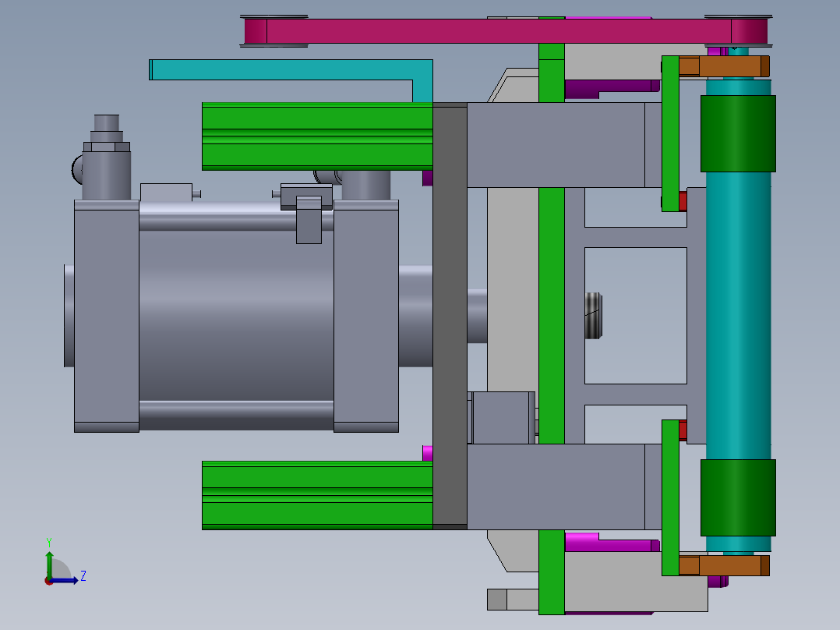The width and height of the screenshot is (840, 630).
Task: Select the dark purple part near the top
Action: pyautogui.click(x=611, y=88)
